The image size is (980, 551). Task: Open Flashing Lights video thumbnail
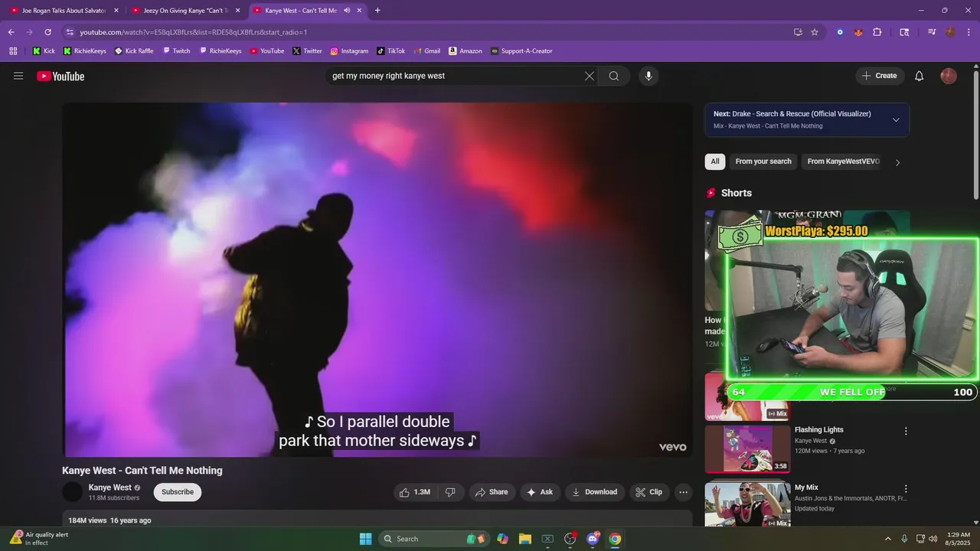tap(747, 449)
